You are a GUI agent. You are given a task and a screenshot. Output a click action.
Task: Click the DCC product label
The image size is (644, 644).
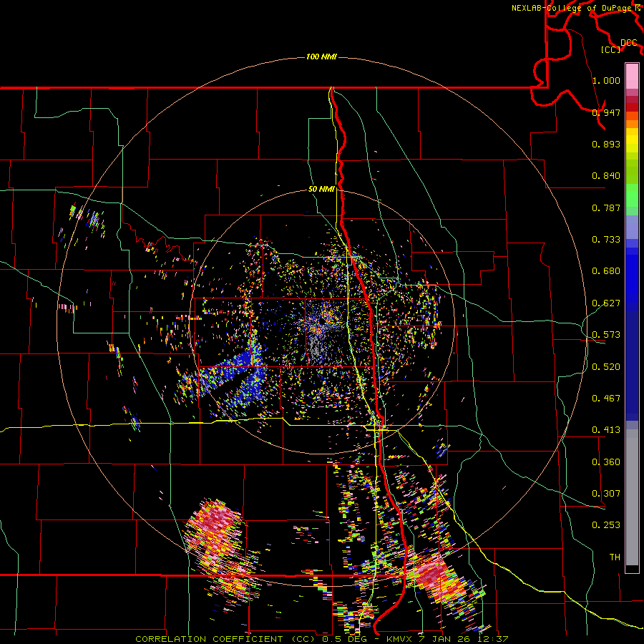[629, 43]
